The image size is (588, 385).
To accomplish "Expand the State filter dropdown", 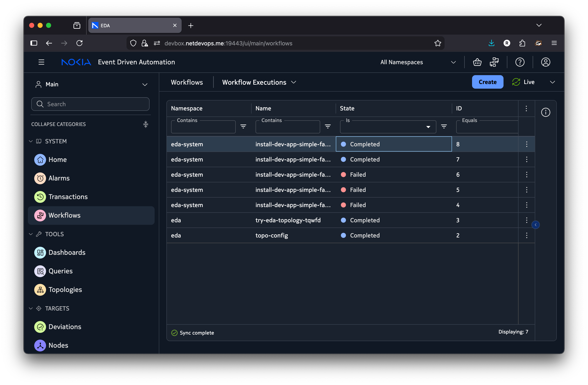I will point(428,127).
